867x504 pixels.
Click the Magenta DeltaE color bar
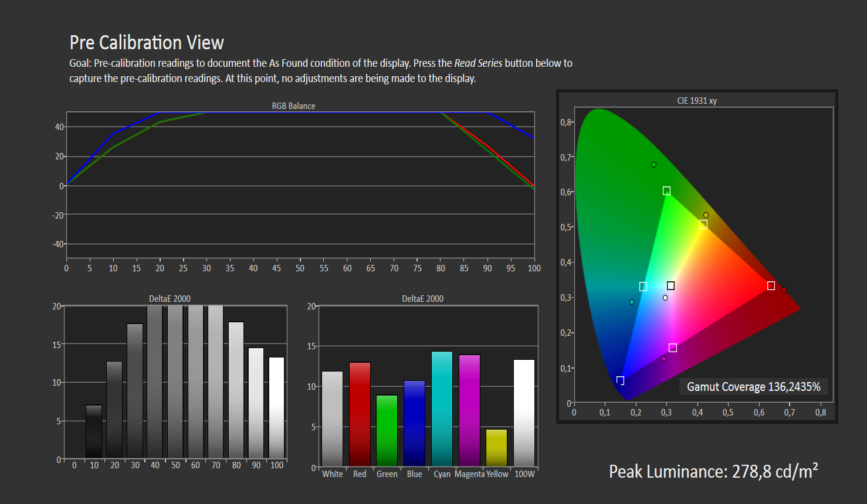[x=469, y=410]
